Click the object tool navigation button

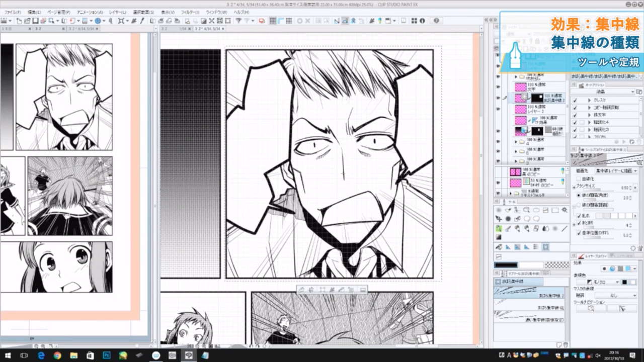click(x=622, y=309)
